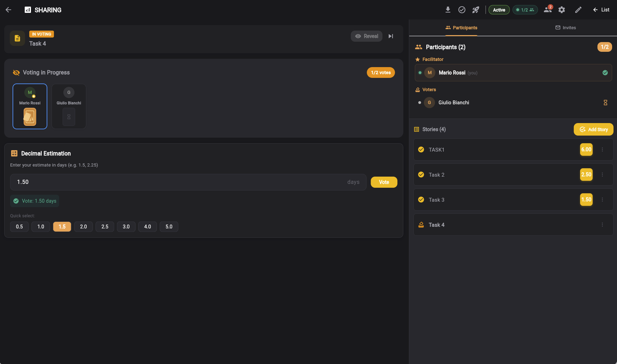Image resolution: width=617 pixels, height=364 pixels.
Task: Open participants icon with notification badge
Action: coord(548,10)
